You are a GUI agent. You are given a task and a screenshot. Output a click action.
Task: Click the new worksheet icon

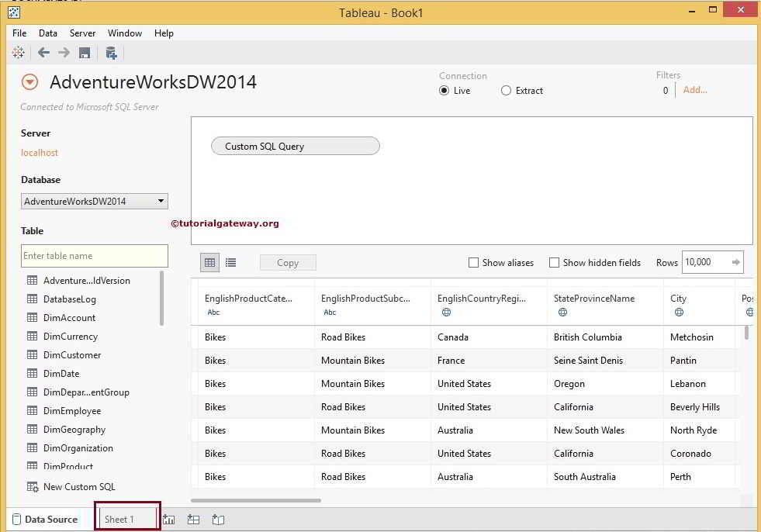click(x=169, y=520)
